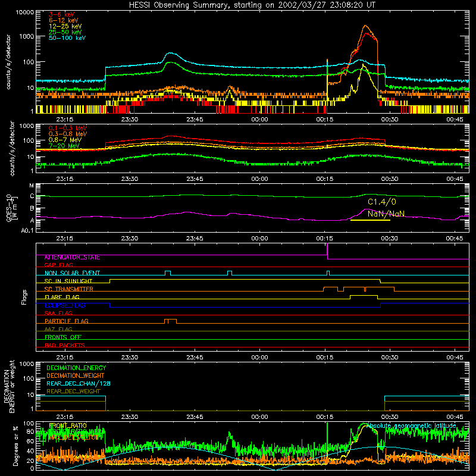Click the 23:30 time label under decimation panel
Screen dimensions: 476x476
point(130,417)
